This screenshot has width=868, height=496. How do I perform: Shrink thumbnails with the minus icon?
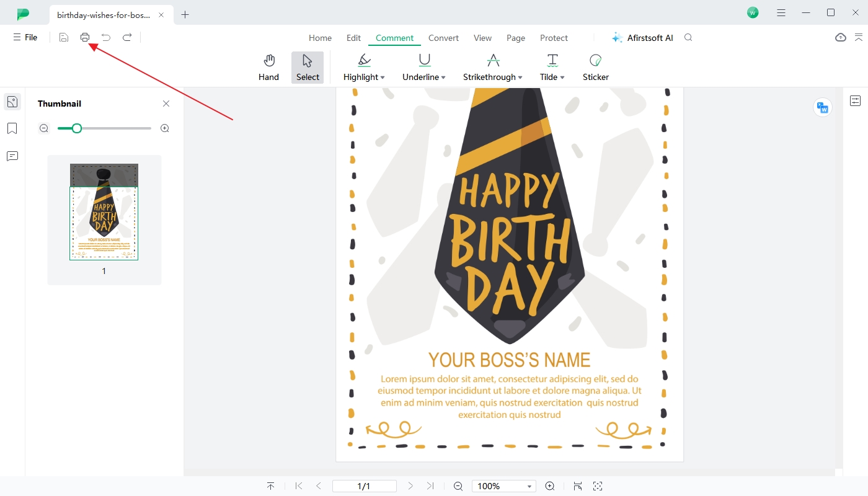(x=44, y=128)
